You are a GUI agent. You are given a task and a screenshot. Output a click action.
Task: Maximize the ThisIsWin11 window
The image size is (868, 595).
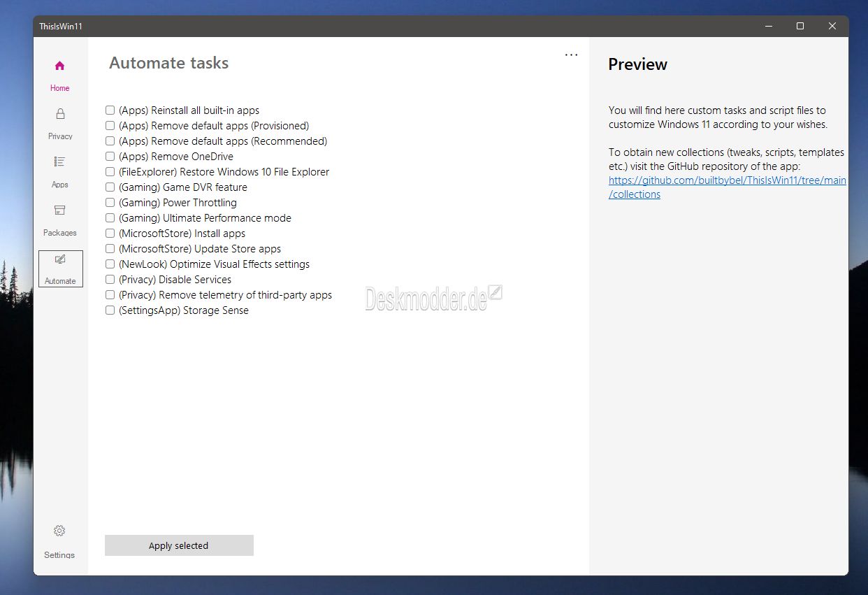point(800,26)
